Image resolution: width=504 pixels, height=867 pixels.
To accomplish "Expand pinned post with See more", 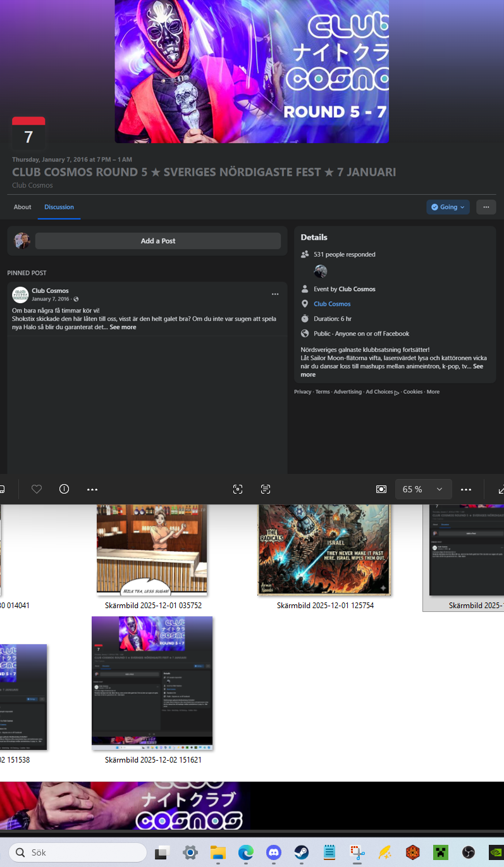I will (x=123, y=328).
